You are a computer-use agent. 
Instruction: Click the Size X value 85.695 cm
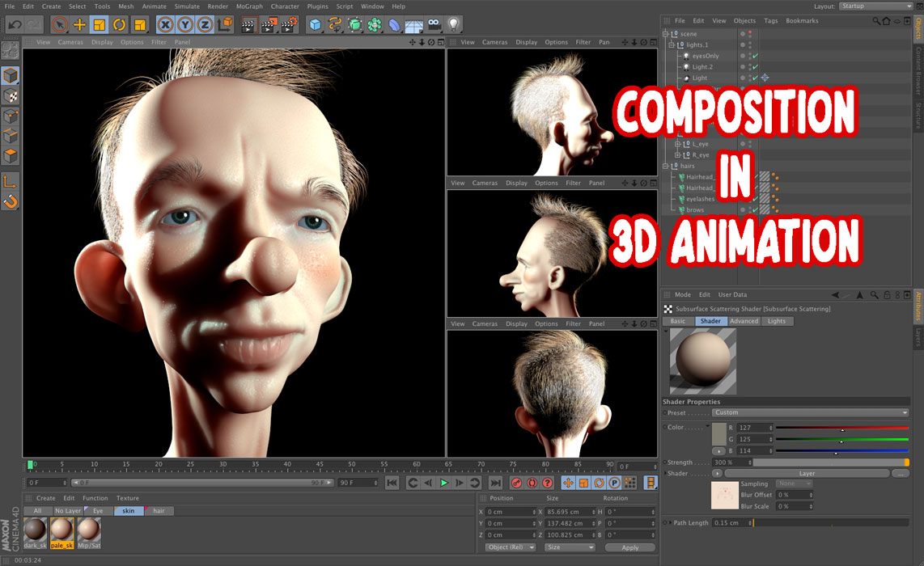pyautogui.click(x=570, y=512)
